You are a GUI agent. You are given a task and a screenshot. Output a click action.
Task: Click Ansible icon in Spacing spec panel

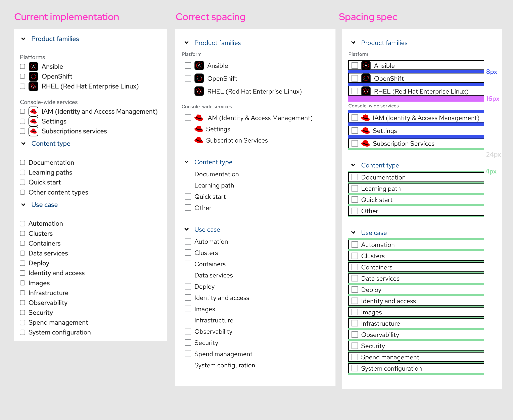pyautogui.click(x=366, y=66)
